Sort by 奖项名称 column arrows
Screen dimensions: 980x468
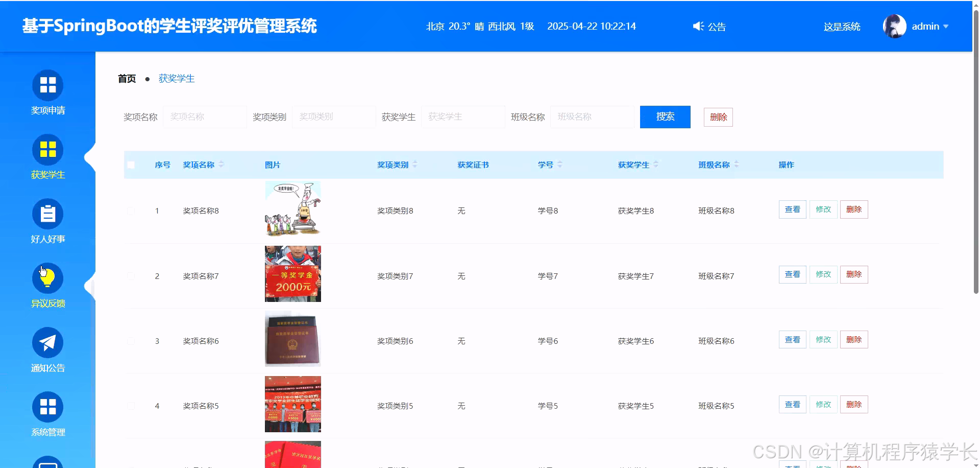[222, 164]
